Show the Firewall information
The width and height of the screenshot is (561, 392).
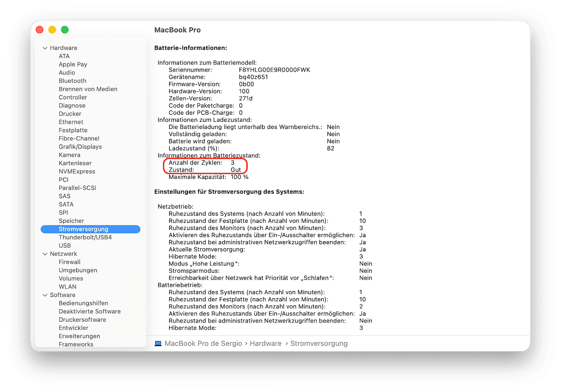point(69,262)
